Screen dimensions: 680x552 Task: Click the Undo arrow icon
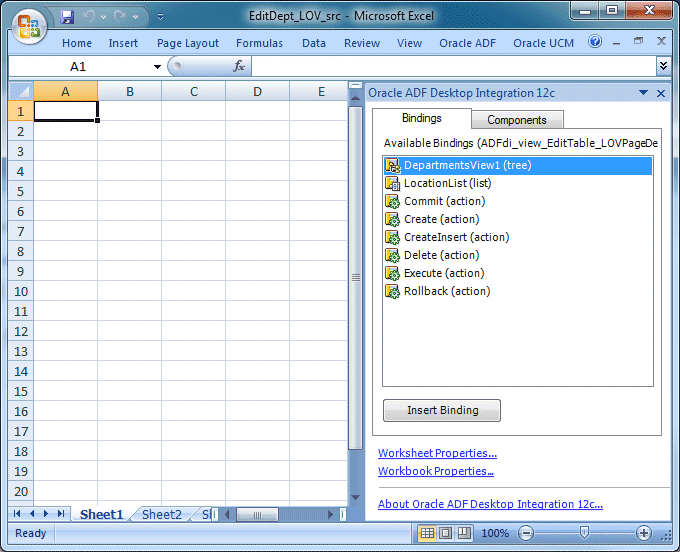click(89, 17)
